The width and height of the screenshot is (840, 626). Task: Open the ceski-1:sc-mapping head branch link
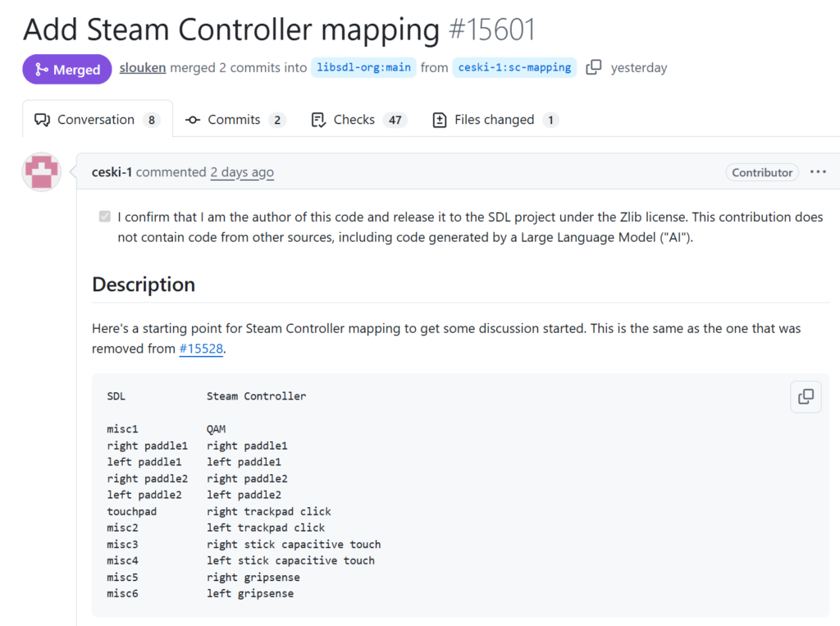click(514, 67)
